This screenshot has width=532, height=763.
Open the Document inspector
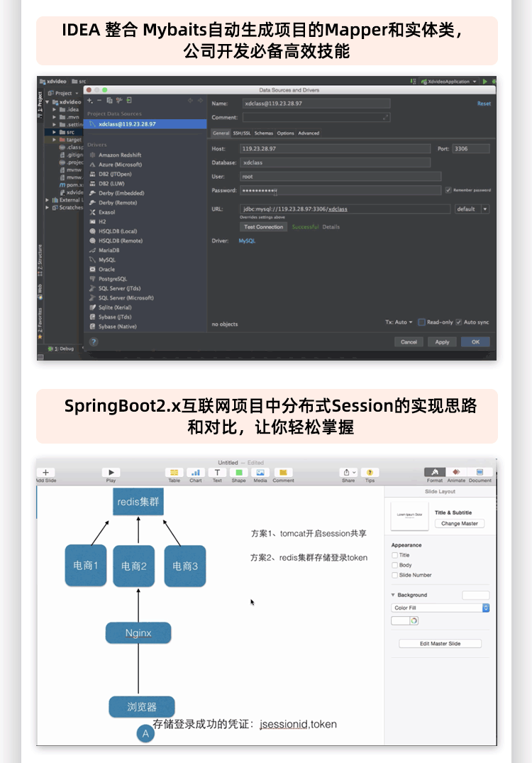coord(480,473)
